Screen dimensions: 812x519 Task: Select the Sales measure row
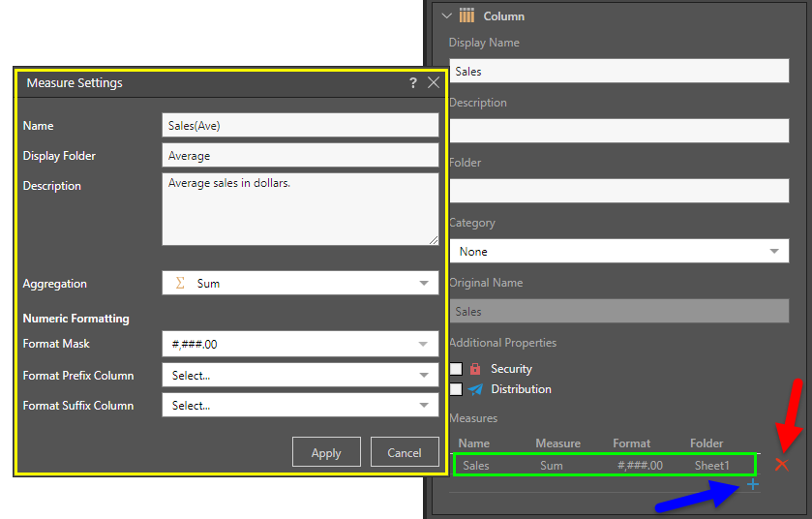point(606,466)
